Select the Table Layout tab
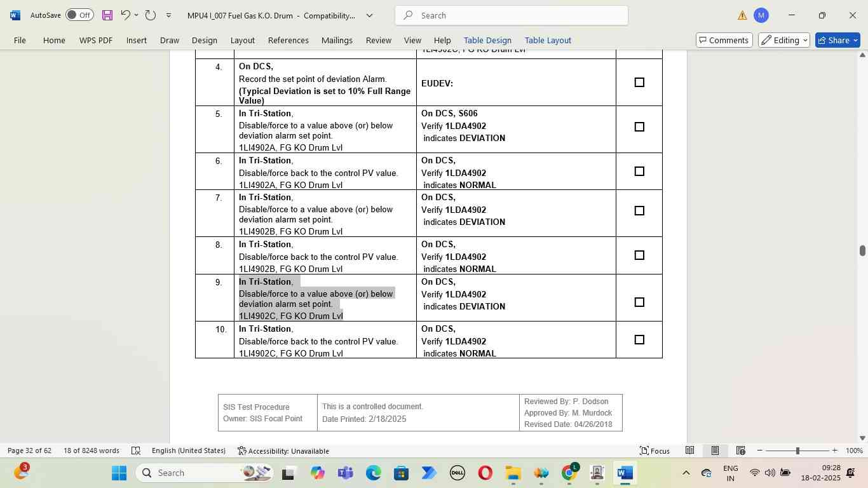The height and width of the screenshot is (488, 868). 548,40
